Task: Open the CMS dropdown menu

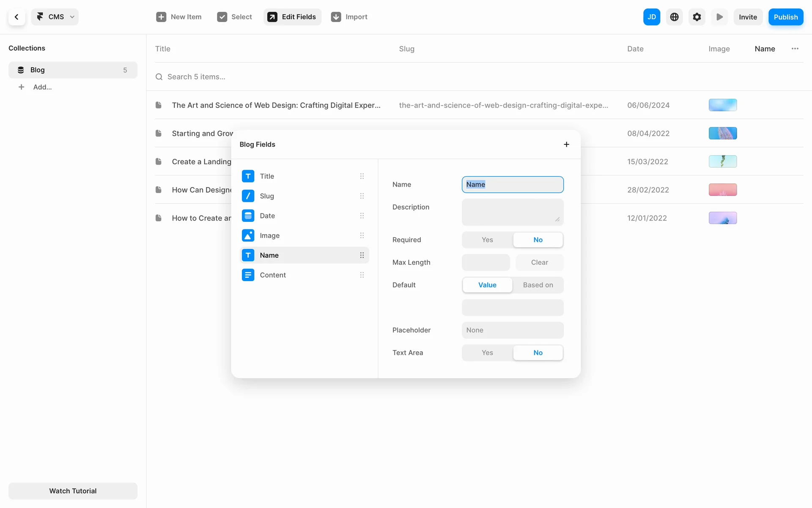Action: pos(55,17)
